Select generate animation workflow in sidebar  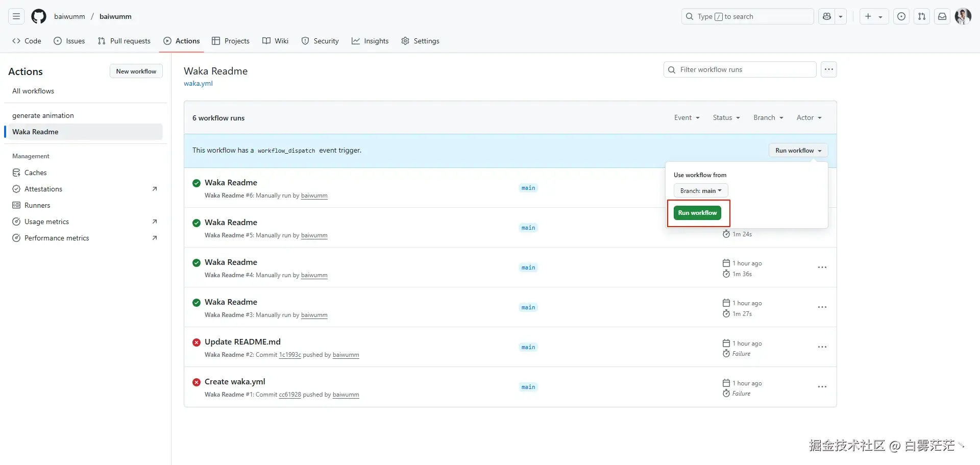(43, 115)
